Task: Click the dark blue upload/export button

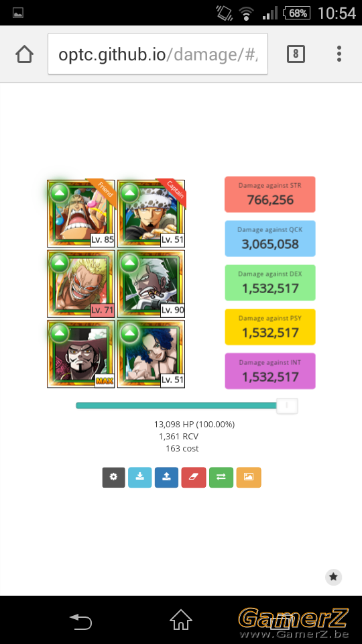Action: [167, 477]
